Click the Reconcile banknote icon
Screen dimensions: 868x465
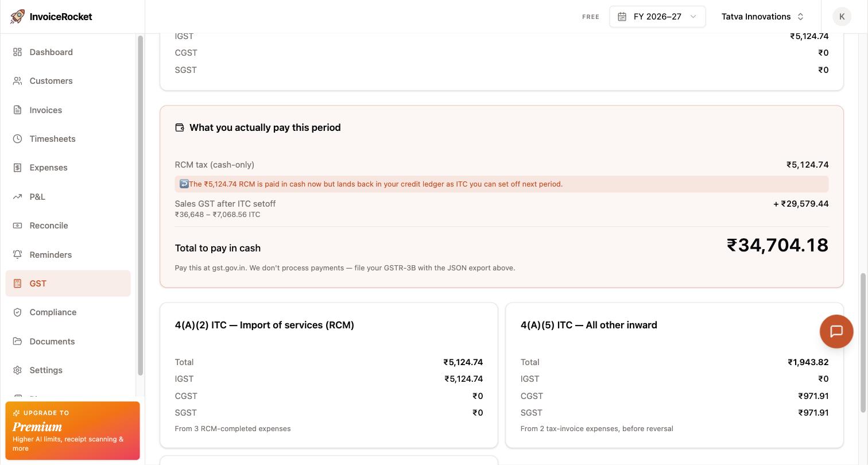[x=17, y=226]
